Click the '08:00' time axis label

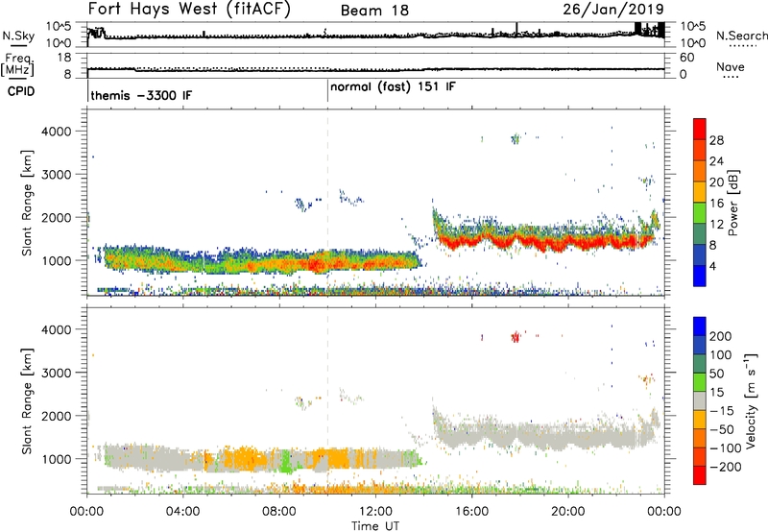coord(278,512)
